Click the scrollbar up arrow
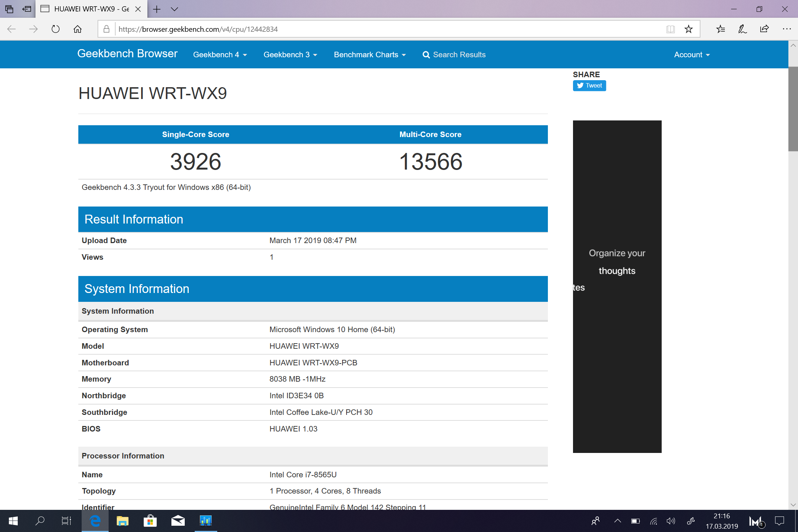 point(793,45)
